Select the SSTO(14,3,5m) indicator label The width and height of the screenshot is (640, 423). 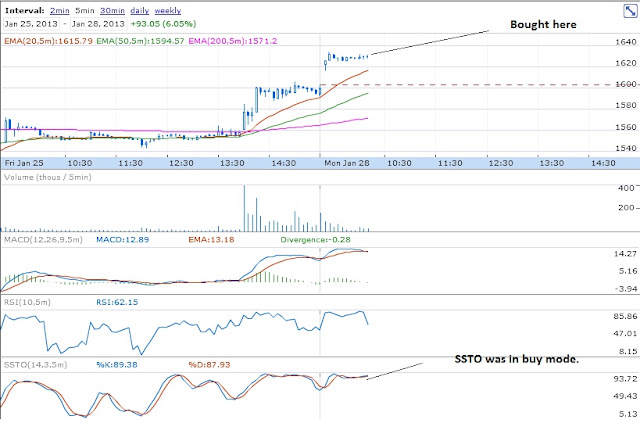tap(35, 365)
